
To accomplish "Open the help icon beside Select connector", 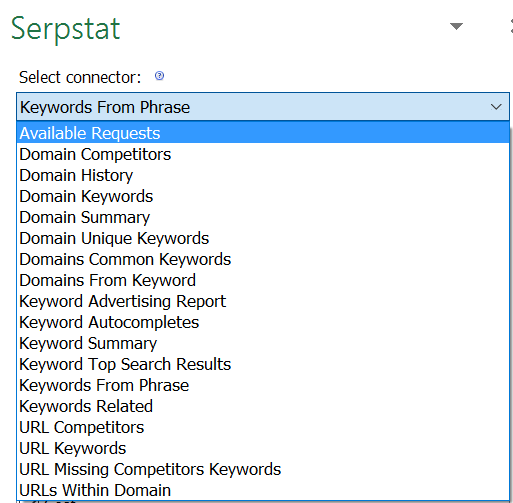I will click(159, 76).
